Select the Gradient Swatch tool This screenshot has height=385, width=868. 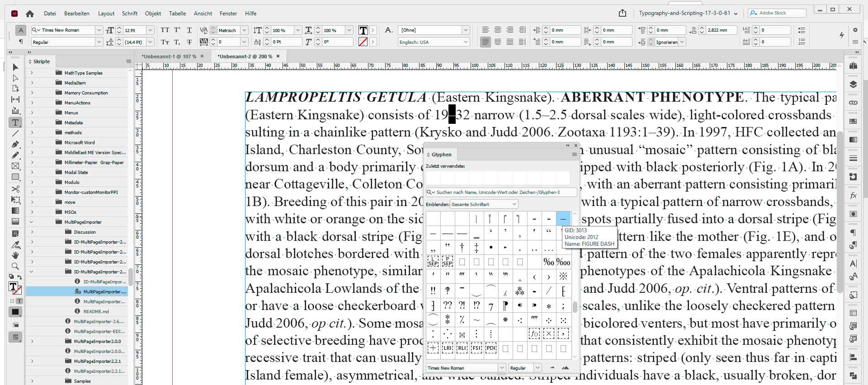tap(15, 211)
